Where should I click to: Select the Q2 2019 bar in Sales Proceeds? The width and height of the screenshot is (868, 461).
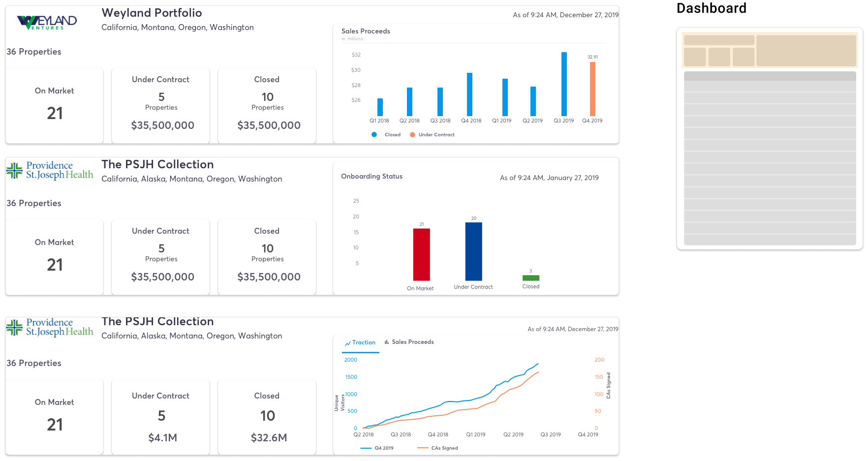point(533,101)
